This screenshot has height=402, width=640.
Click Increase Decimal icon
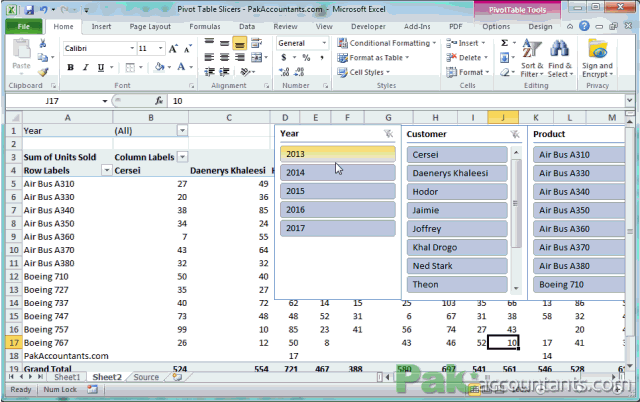tap(284, 72)
